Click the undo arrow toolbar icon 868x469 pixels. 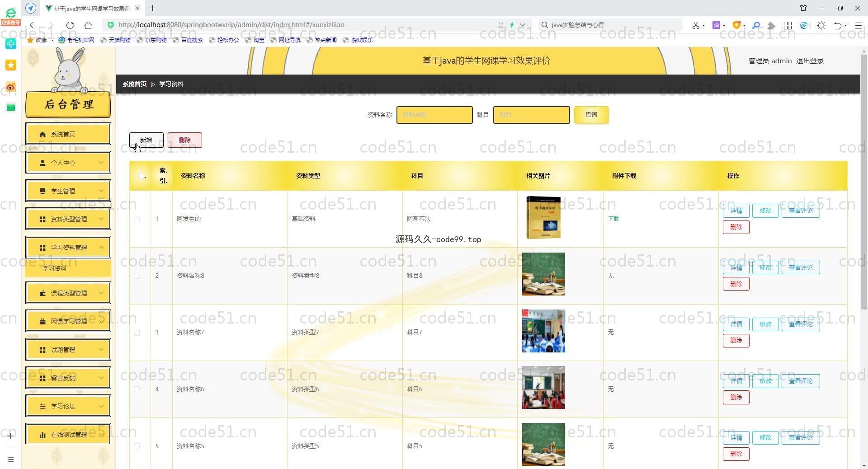pyautogui.click(x=838, y=25)
